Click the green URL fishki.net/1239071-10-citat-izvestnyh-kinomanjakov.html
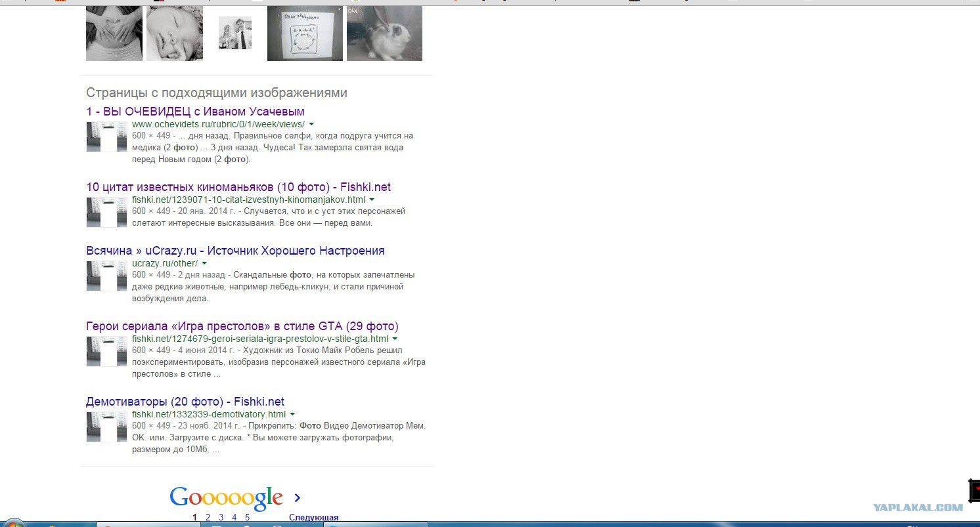Image resolution: width=980 pixels, height=527 pixels. click(x=248, y=200)
